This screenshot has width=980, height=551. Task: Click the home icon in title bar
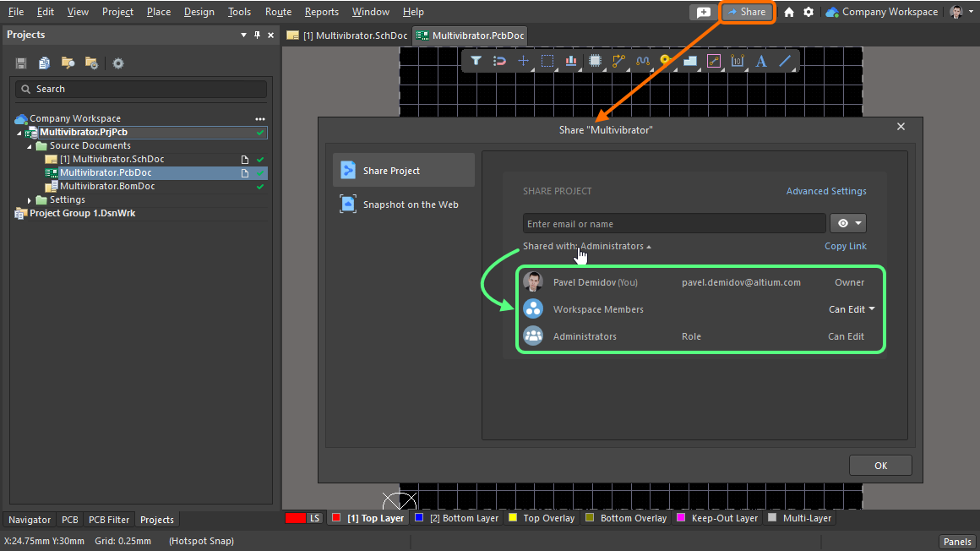click(x=789, y=12)
